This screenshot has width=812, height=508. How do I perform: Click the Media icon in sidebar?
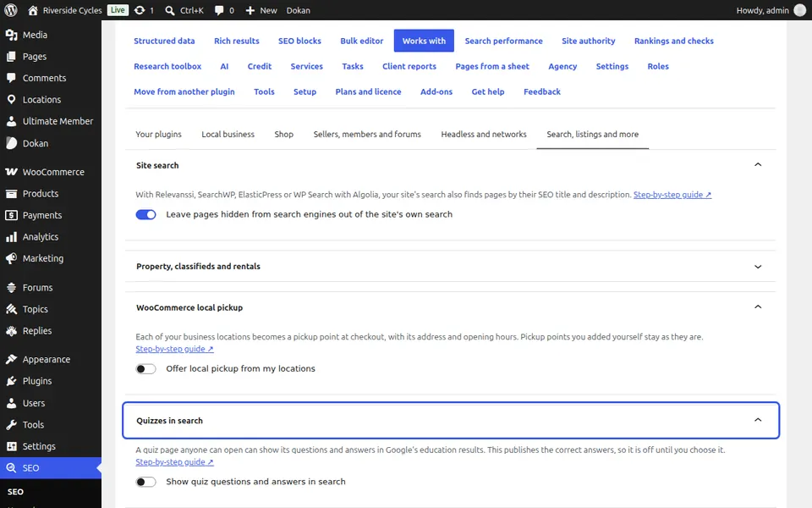coord(11,35)
